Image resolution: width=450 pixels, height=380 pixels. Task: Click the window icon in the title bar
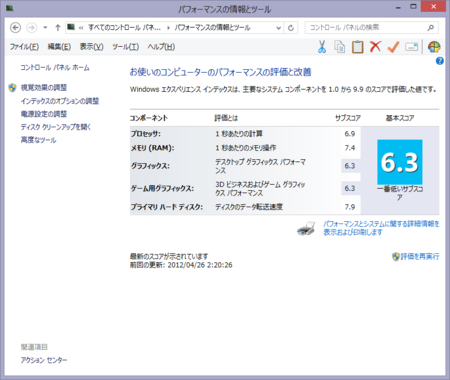(10, 8)
